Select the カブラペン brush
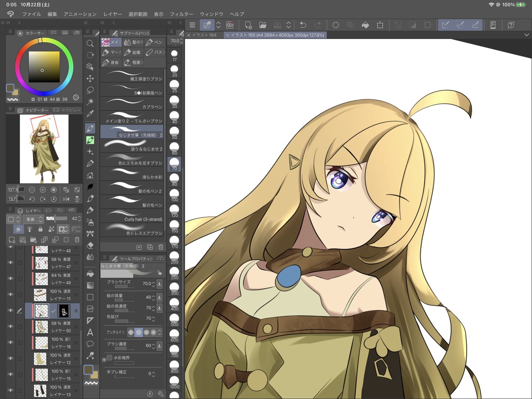This screenshot has height=399, width=532. (x=132, y=104)
